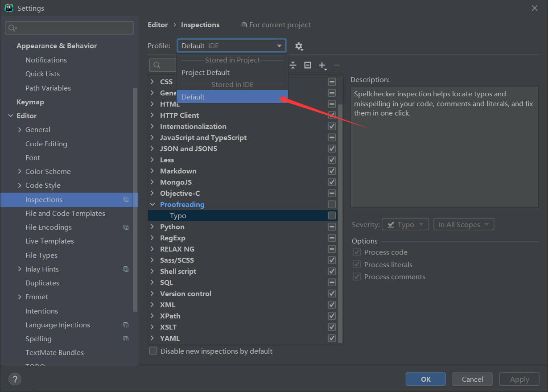This screenshot has width=548, height=392.
Task: Open the Profile combo box
Action: pyautogui.click(x=231, y=45)
